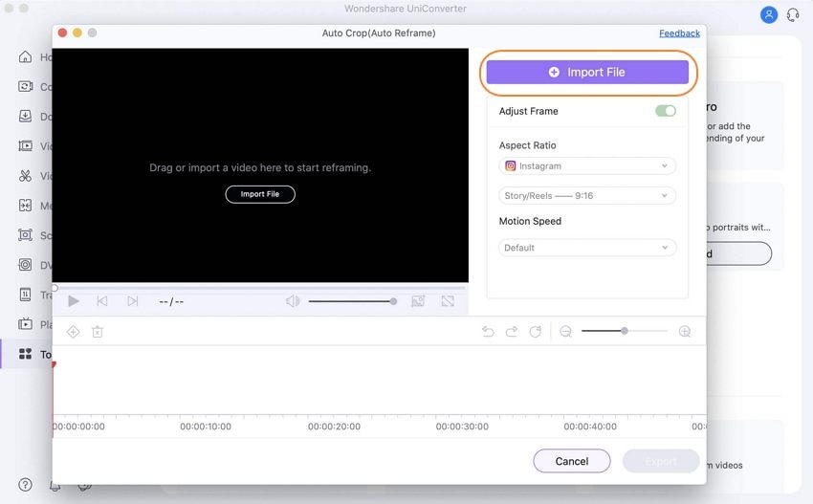Open Toolbox icon in the main sidebar
Image resolution: width=813 pixels, height=504 pixels.
click(25, 354)
